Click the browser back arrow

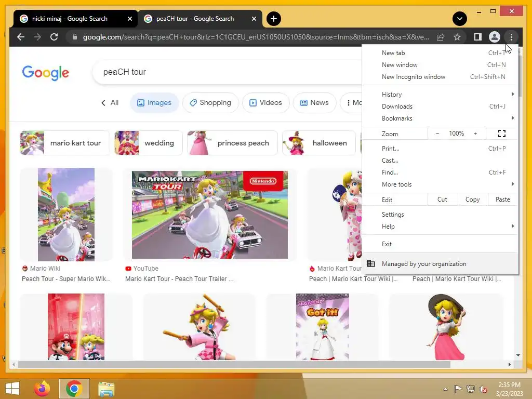[21, 37]
